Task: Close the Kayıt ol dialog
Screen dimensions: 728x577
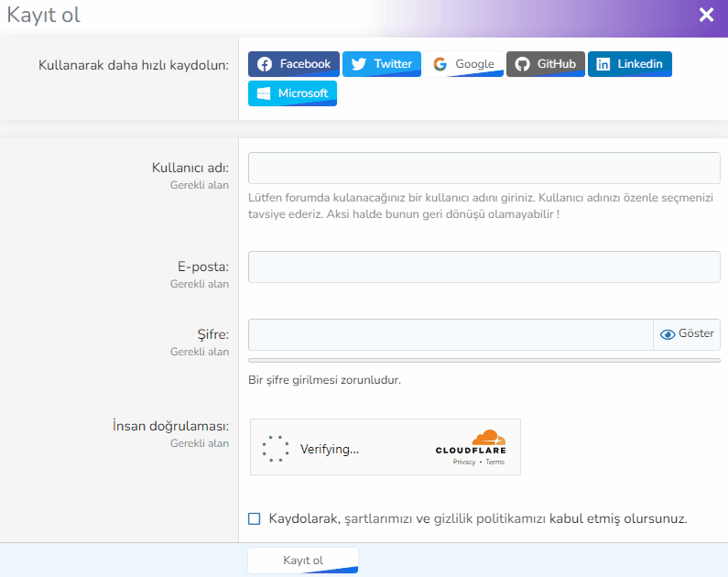Action: tap(706, 15)
